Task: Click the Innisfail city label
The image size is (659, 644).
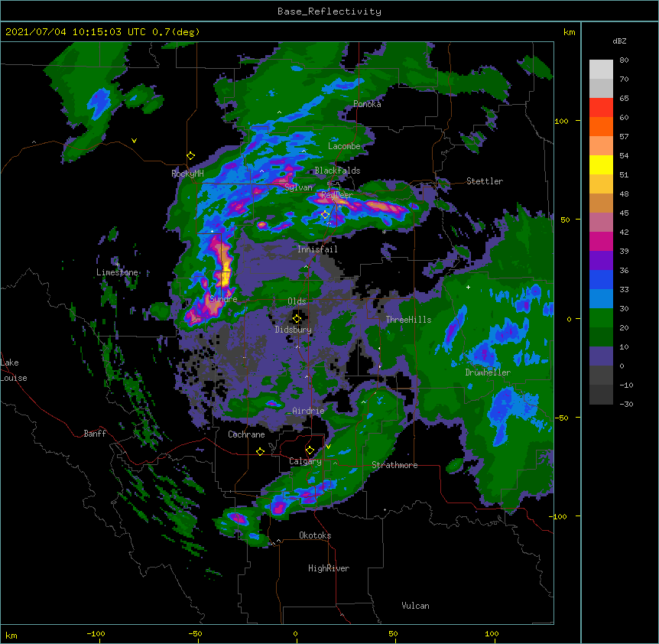Action: click(x=317, y=249)
